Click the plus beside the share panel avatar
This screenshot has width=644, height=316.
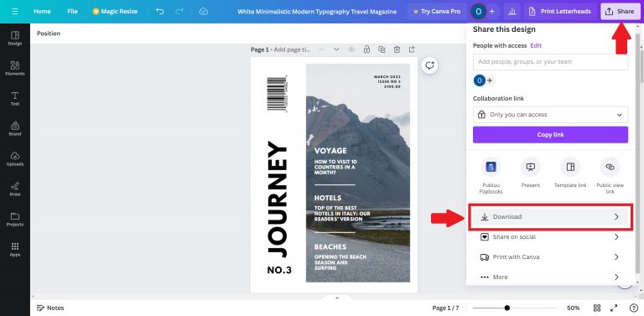click(490, 80)
